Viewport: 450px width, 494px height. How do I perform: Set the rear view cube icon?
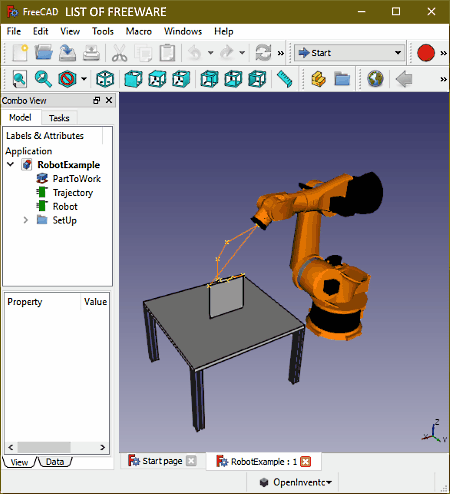click(x=209, y=79)
